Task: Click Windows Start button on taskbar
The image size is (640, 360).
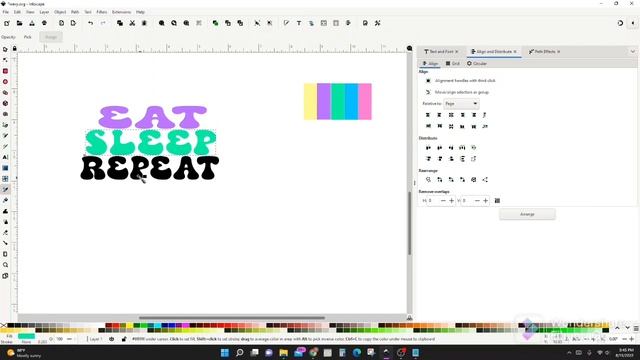Action: (224, 353)
